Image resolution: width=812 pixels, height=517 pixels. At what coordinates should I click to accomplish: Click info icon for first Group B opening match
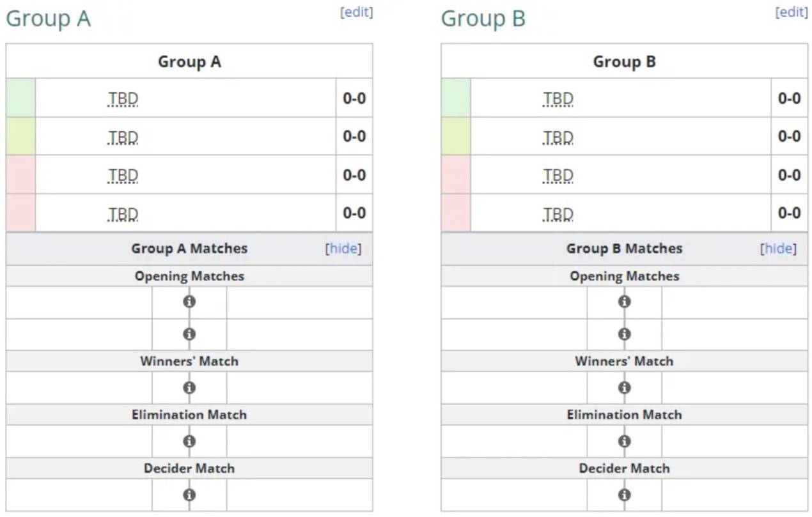pos(625,302)
